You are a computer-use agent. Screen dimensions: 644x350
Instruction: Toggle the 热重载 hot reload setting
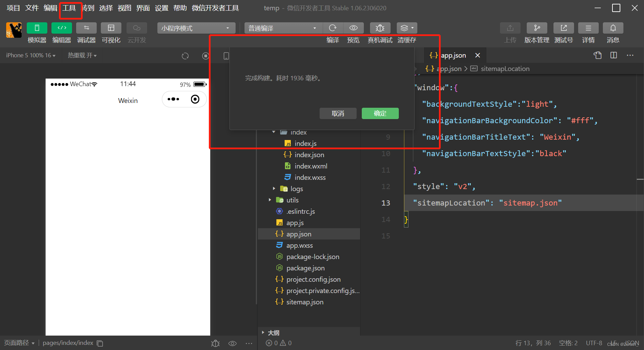[x=82, y=55]
